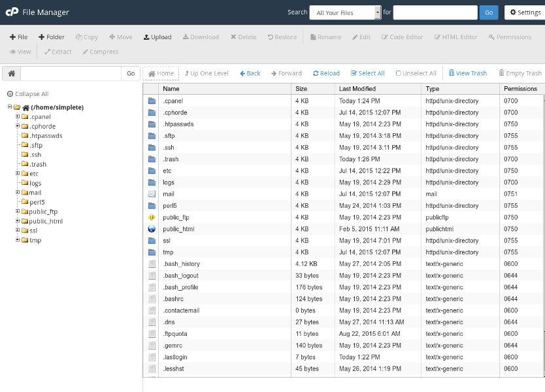
Task: Click the public_html globe icon in list
Action: coord(152,229)
